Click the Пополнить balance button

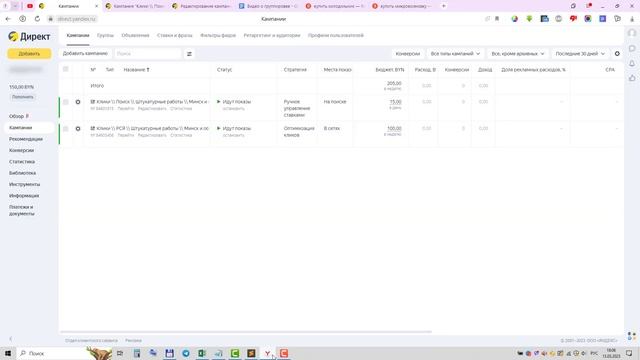22,97
